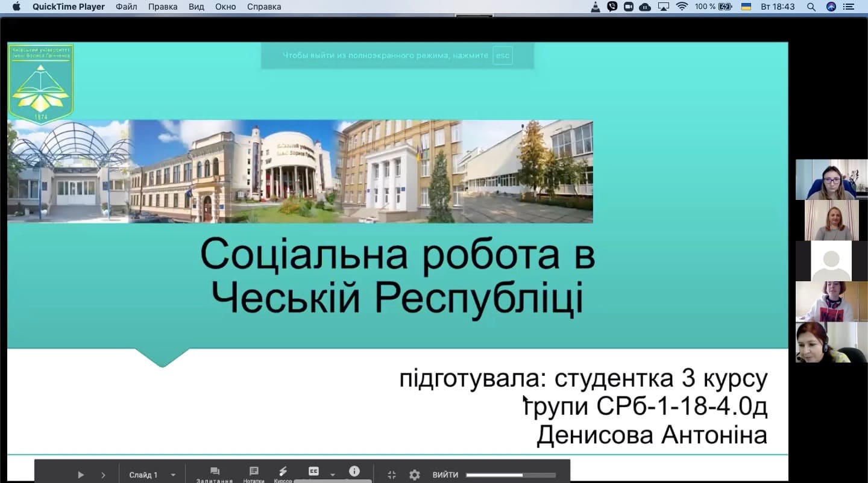Open the Файл menu
The image size is (868, 483).
[x=127, y=7]
